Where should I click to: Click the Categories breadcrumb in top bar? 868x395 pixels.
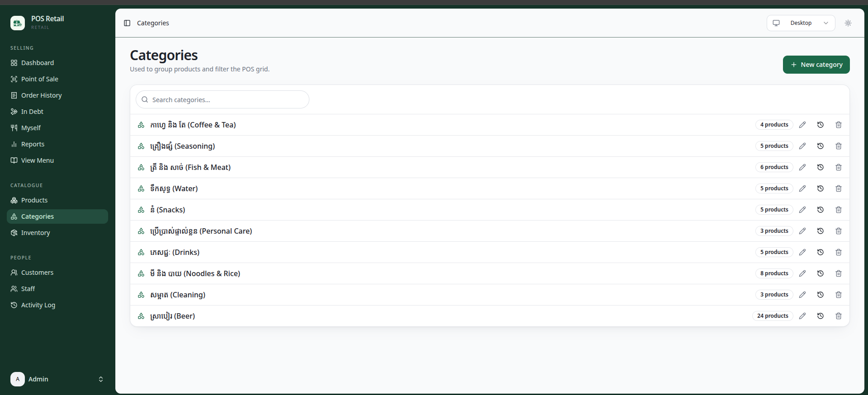pyautogui.click(x=153, y=23)
